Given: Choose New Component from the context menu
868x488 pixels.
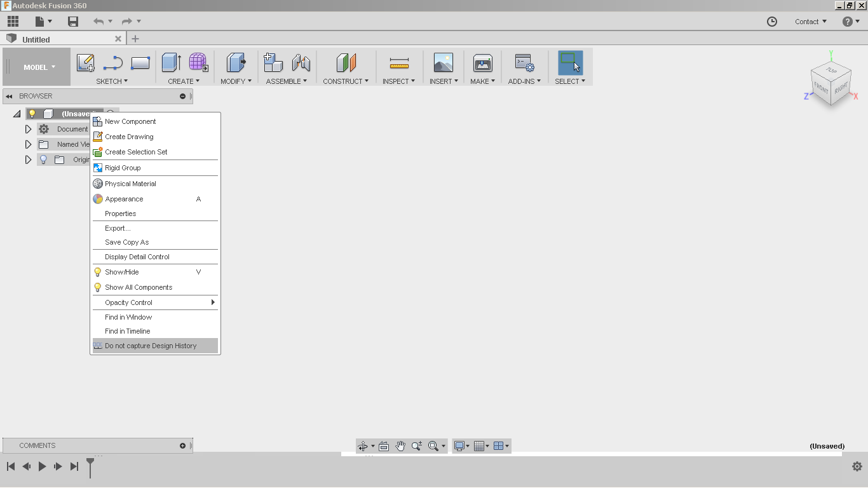Looking at the screenshot, I should 155,121.
